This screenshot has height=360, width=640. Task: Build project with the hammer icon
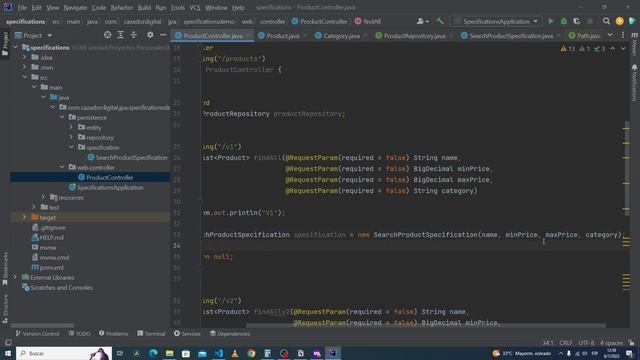(x=440, y=21)
